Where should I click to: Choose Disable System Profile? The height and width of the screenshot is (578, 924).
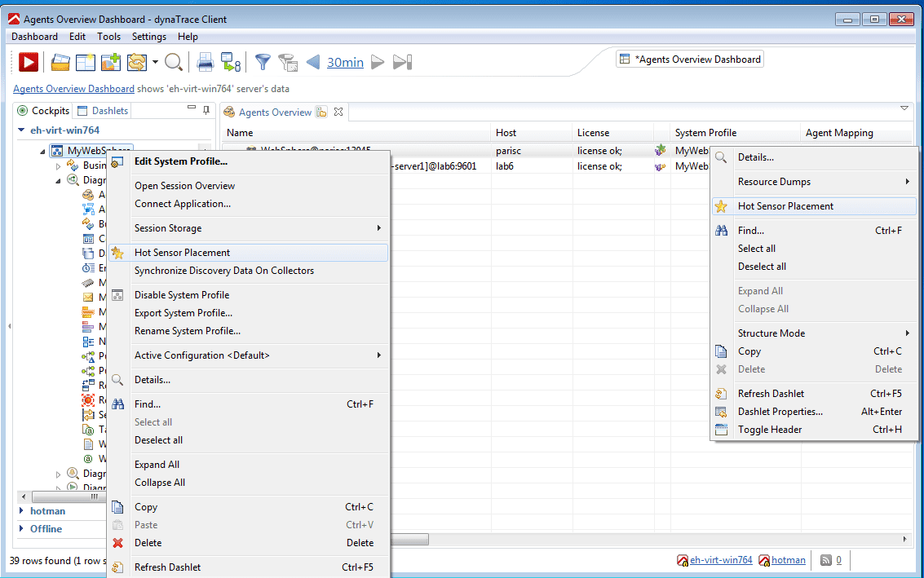248,295
